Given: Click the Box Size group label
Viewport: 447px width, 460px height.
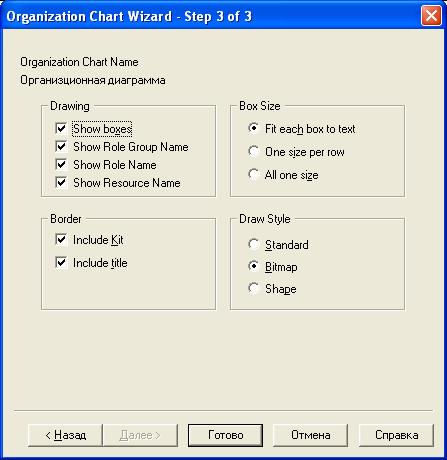Looking at the screenshot, I should 260,106.
